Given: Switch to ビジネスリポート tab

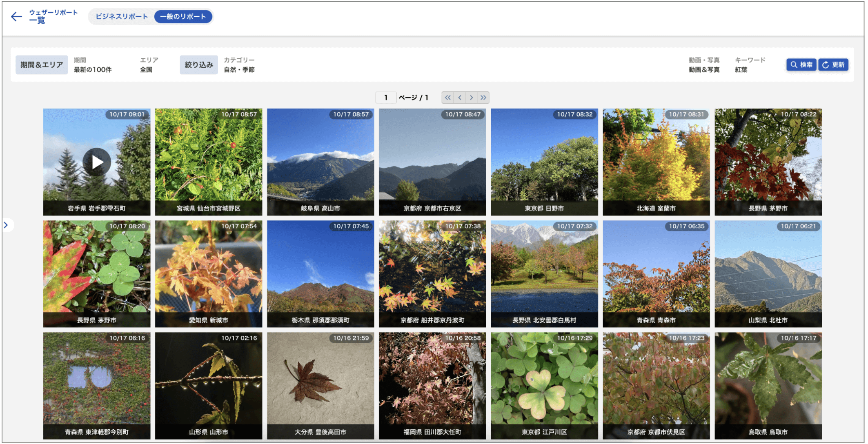Looking at the screenshot, I should pos(121,17).
